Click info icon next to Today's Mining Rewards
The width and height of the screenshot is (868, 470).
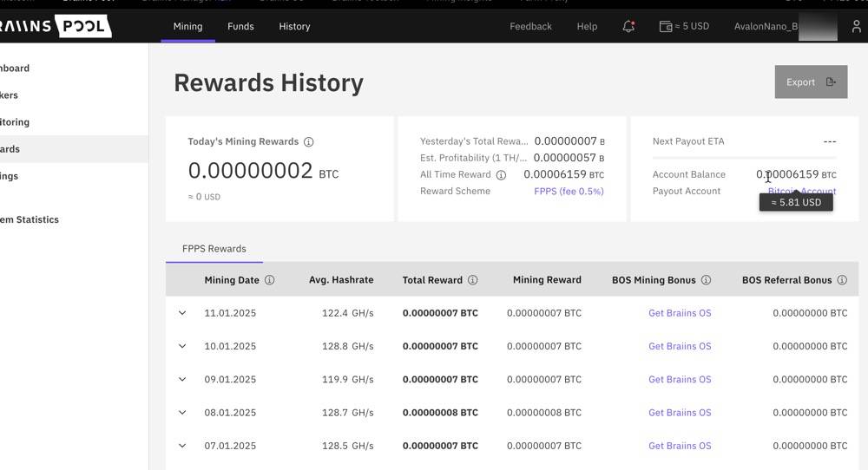308,142
